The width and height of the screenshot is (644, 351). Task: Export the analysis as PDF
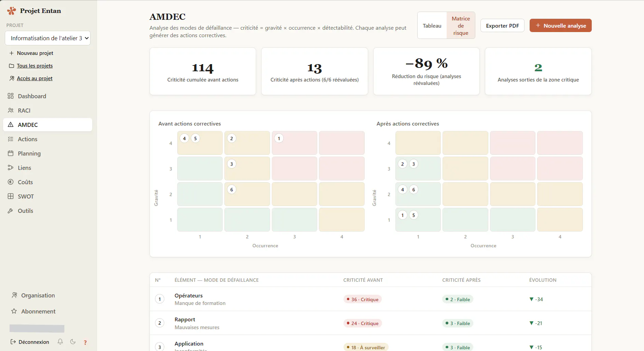tap(502, 26)
